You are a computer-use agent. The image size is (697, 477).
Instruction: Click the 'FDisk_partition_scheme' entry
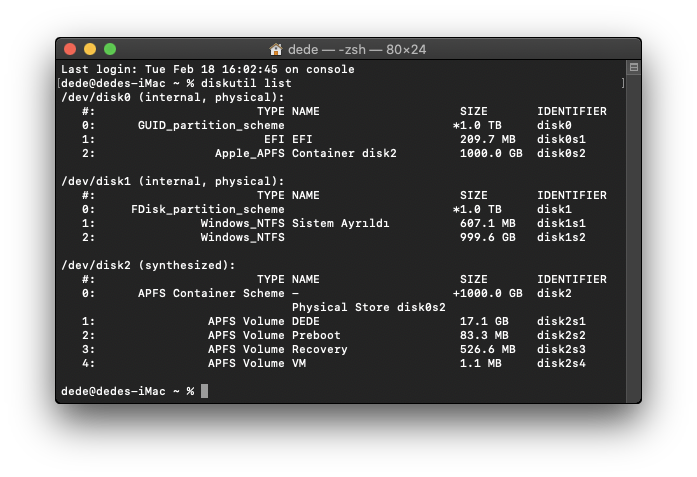(x=207, y=209)
